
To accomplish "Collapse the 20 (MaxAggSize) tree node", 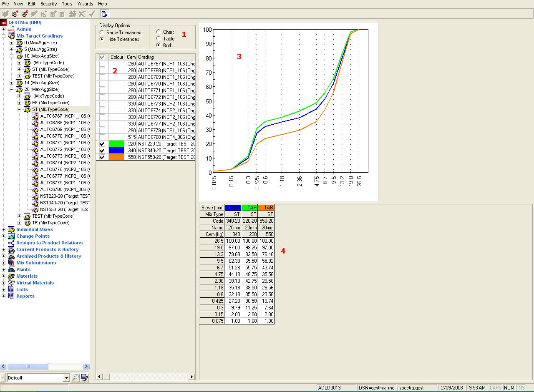I will [12, 89].
